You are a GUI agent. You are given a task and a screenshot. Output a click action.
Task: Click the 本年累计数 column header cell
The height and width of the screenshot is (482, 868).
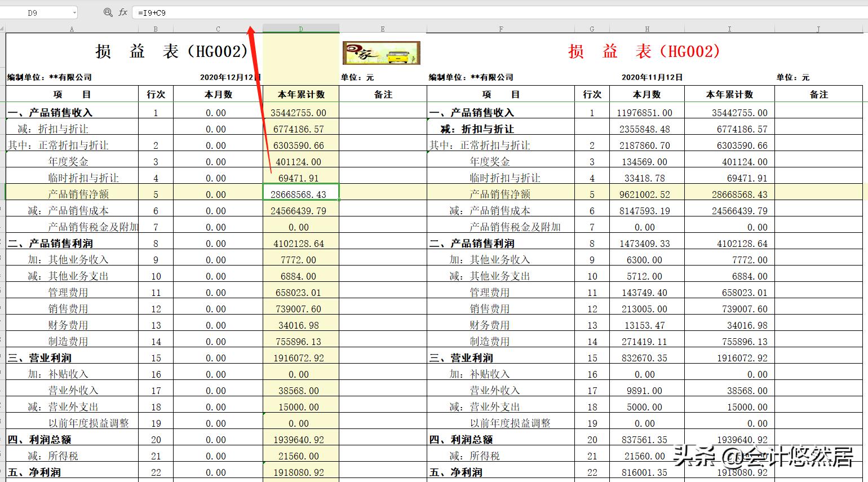click(300, 94)
